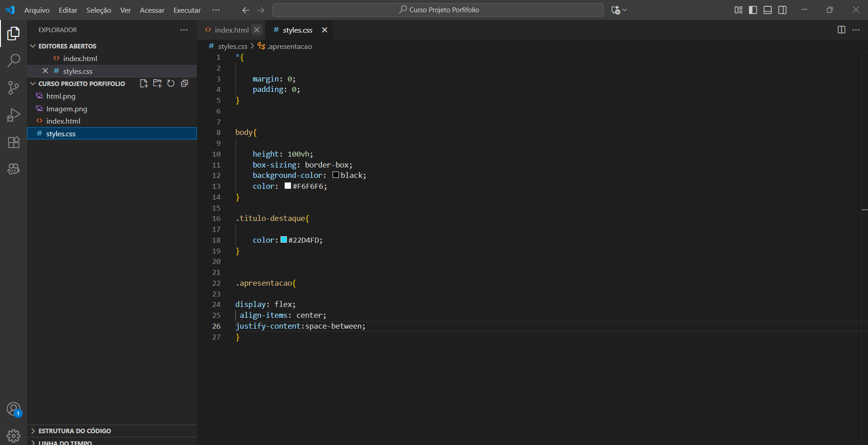
Task: Open Run and Debug view
Action: point(14,115)
